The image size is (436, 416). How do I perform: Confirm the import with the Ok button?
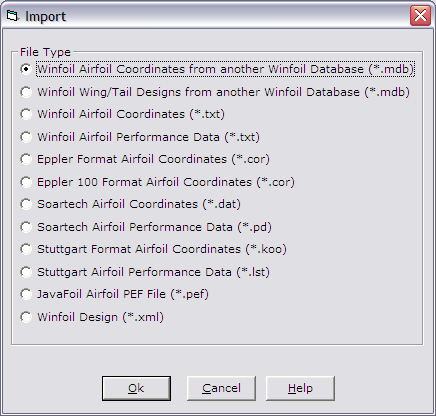coord(136,388)
